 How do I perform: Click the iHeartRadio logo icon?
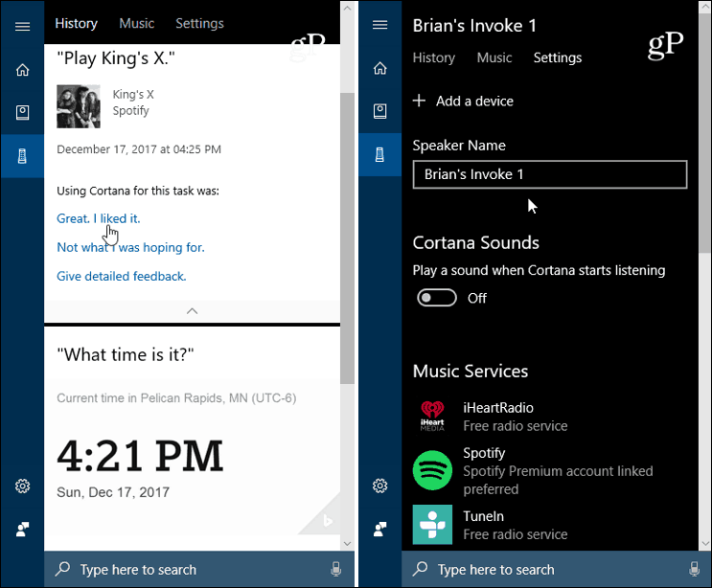click(x=432, y=416)
